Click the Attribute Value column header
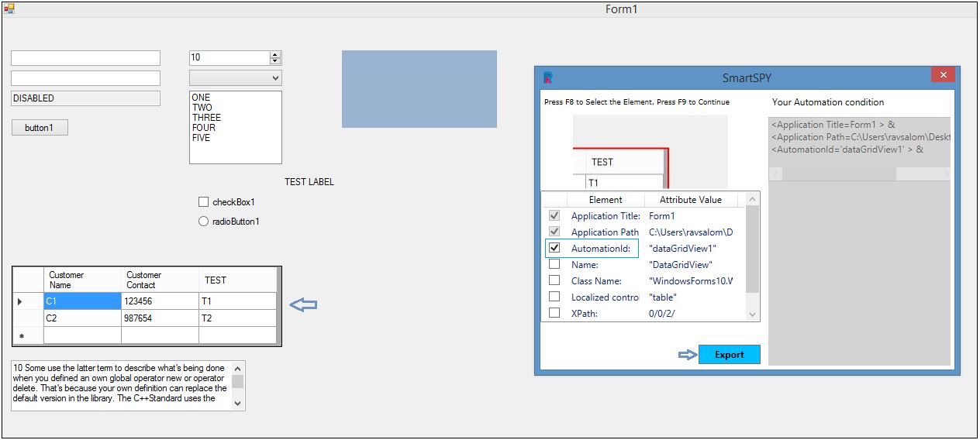 690,200
